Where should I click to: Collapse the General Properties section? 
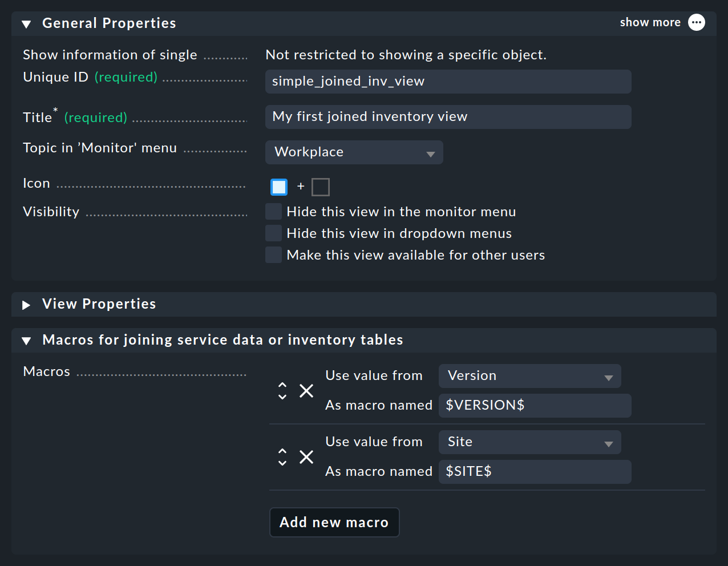click(25, 23)
